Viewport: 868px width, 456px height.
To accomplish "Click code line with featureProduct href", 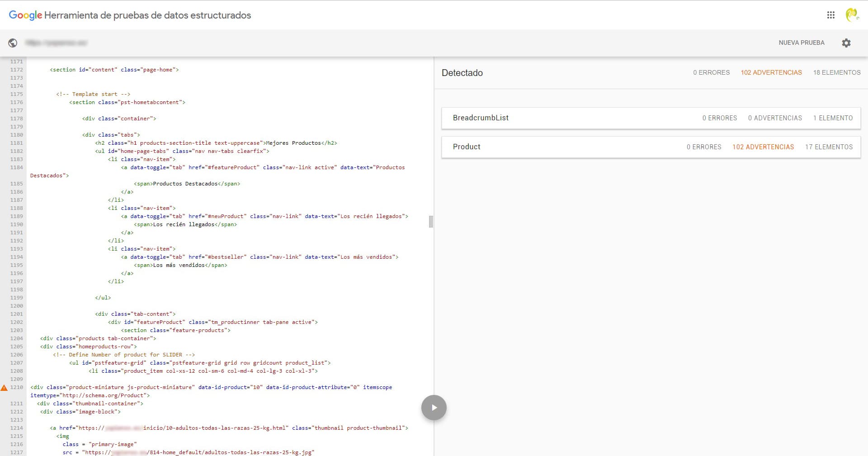I will (262, 167).
